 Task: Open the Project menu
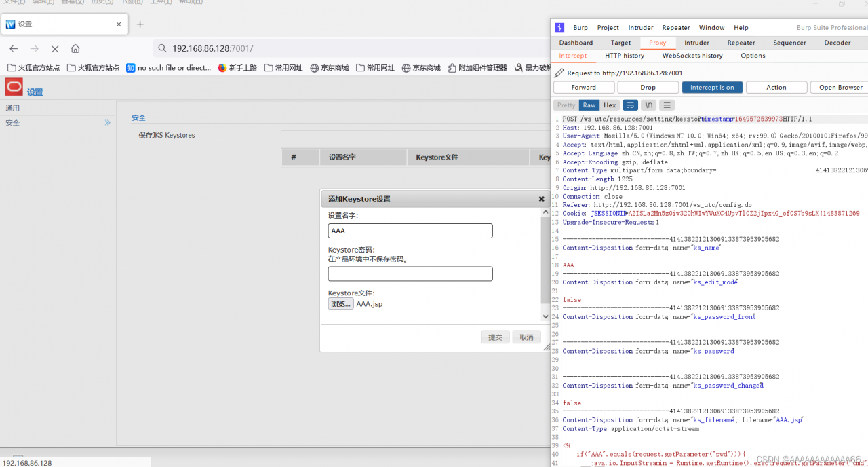[608, 28]
